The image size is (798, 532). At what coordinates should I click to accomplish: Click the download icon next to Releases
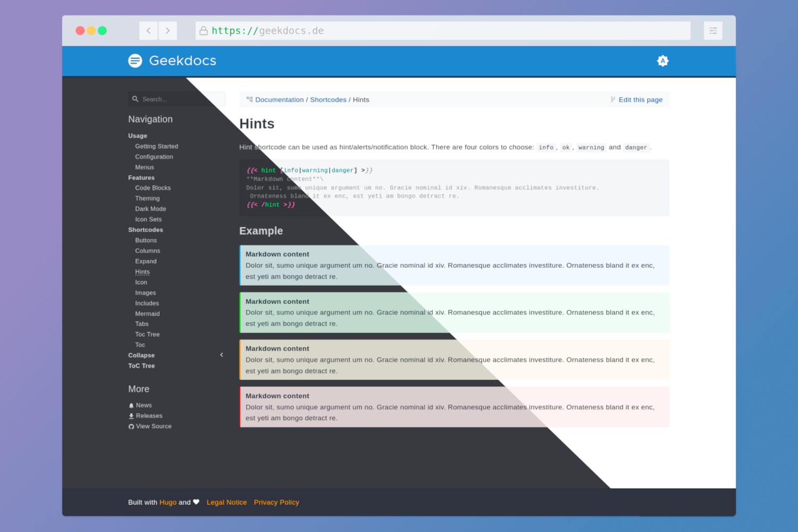(131, 415)
